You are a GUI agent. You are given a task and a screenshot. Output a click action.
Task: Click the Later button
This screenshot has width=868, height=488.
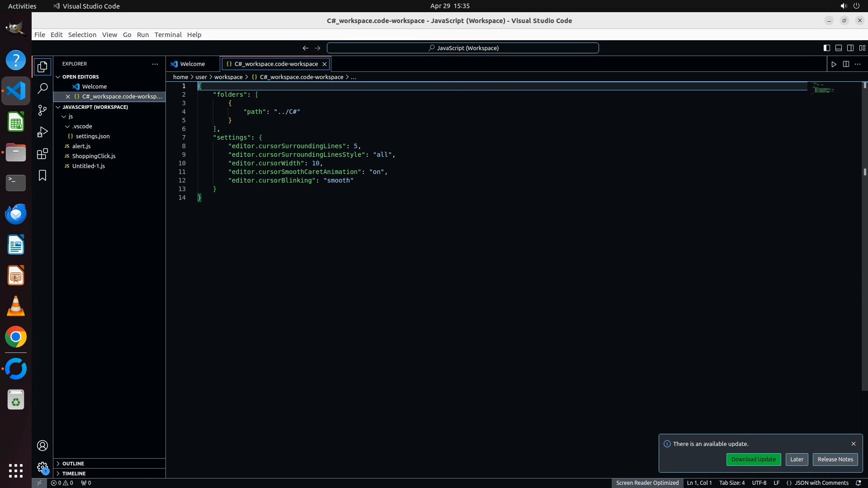click(x=797, y=460)
